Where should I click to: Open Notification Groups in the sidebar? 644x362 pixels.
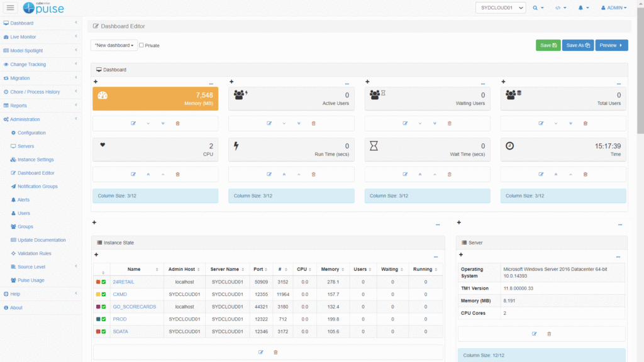[x=37, y=186]
